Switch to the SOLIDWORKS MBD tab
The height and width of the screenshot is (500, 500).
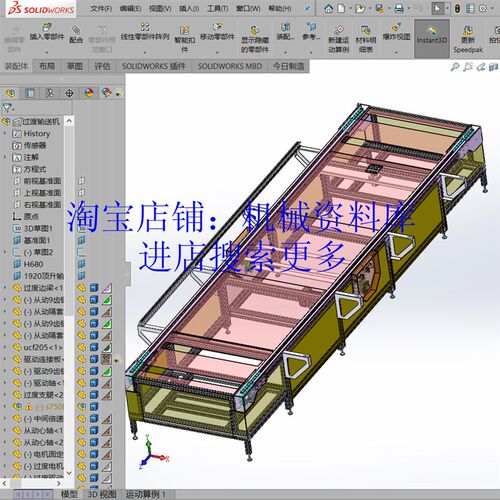tap(230, 66)
